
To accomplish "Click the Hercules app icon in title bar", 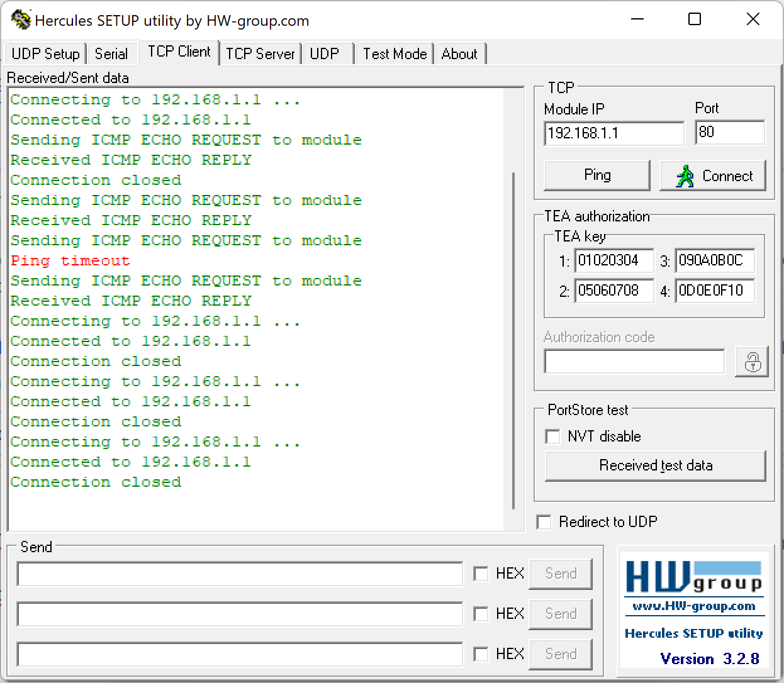I will point(20,20).
